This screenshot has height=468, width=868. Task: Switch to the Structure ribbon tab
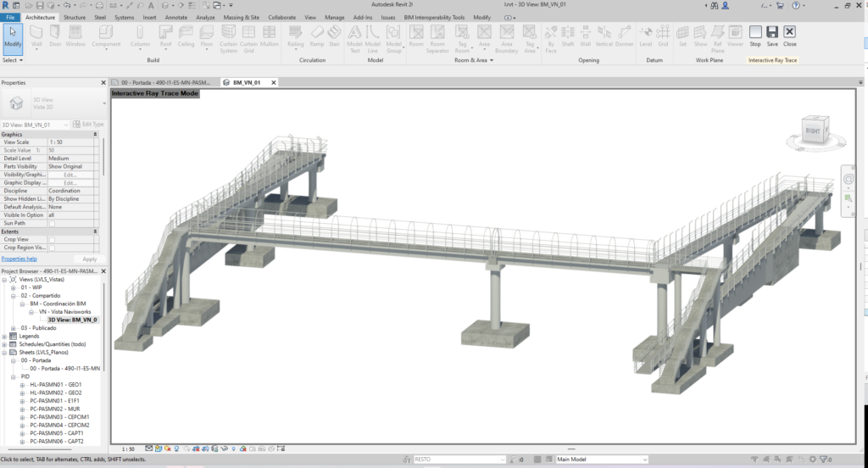tap(75, 17)
